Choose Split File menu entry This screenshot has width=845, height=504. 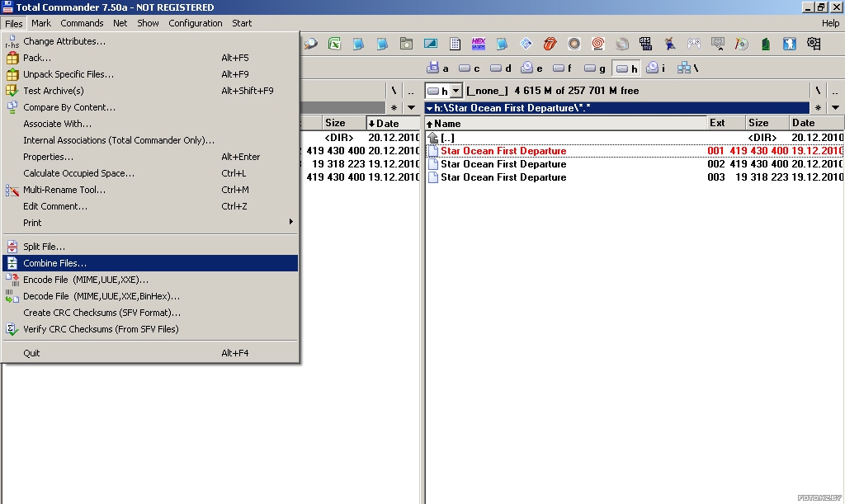pos(150,247)
